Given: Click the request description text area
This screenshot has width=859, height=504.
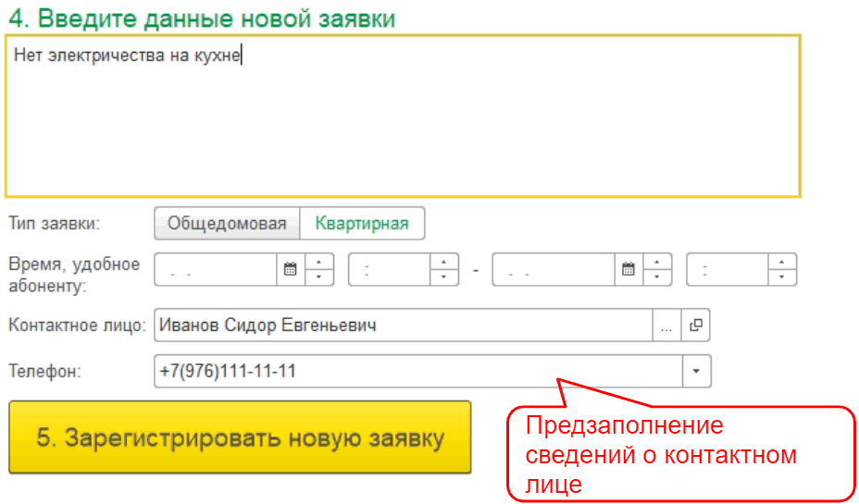Looking at the screenshot, I should 403,116.
